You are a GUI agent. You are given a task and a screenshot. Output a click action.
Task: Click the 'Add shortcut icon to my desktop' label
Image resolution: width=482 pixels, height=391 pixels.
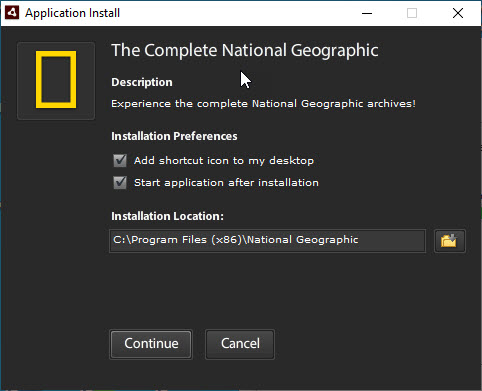point(224,161)
